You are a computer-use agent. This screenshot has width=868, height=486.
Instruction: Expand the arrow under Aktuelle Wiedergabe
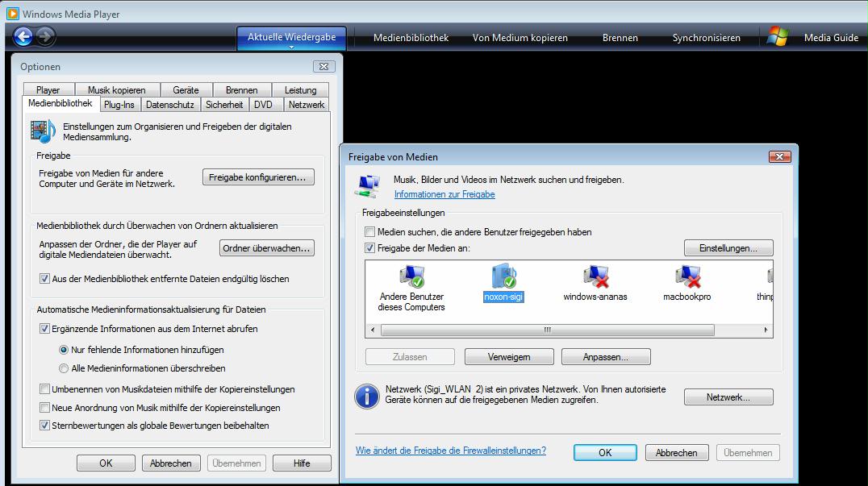coord(291,48)
